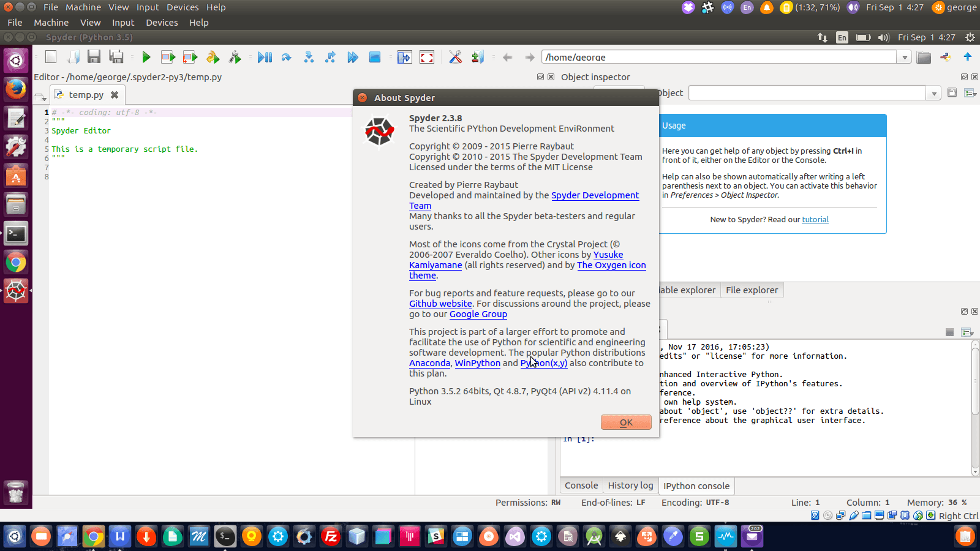Click the blue parent directory up arrow
This screenshot has height=551, width=980.
click(x=968, y=57)
